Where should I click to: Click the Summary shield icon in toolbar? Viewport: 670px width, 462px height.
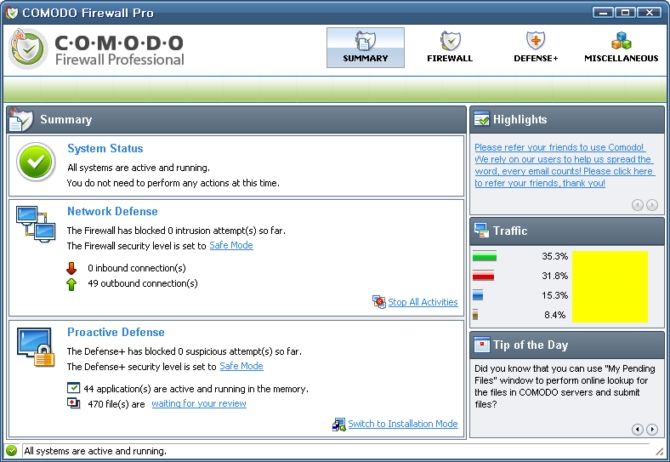[365, 41]
